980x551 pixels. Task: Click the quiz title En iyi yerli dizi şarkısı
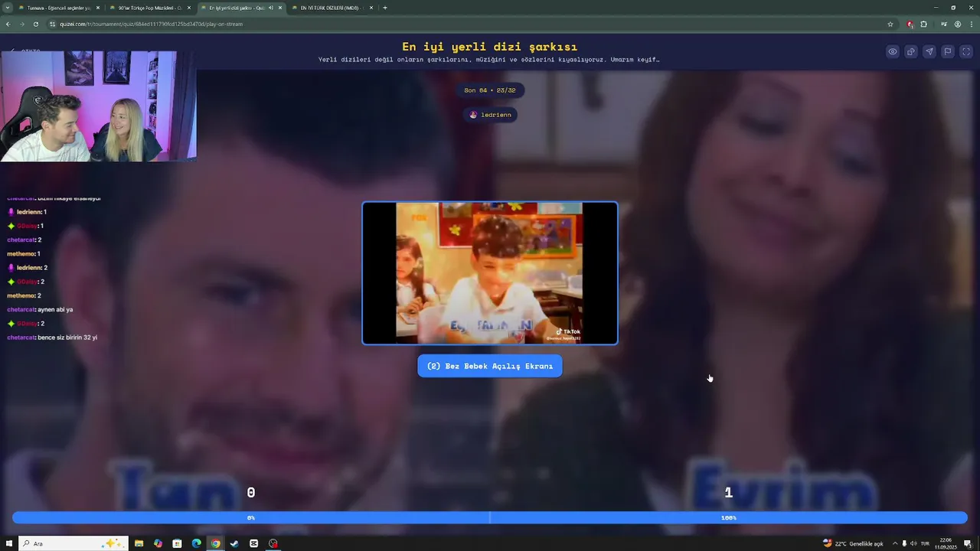pos(490,47)
